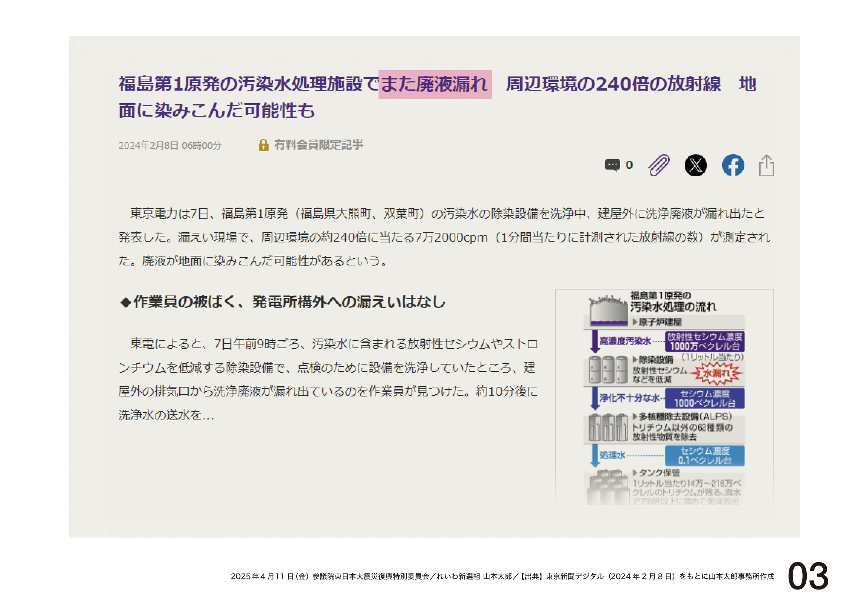Click the 処理水 label in diagram
The width and height of the screenshot is (868, 614).
[x=612, y=455]
